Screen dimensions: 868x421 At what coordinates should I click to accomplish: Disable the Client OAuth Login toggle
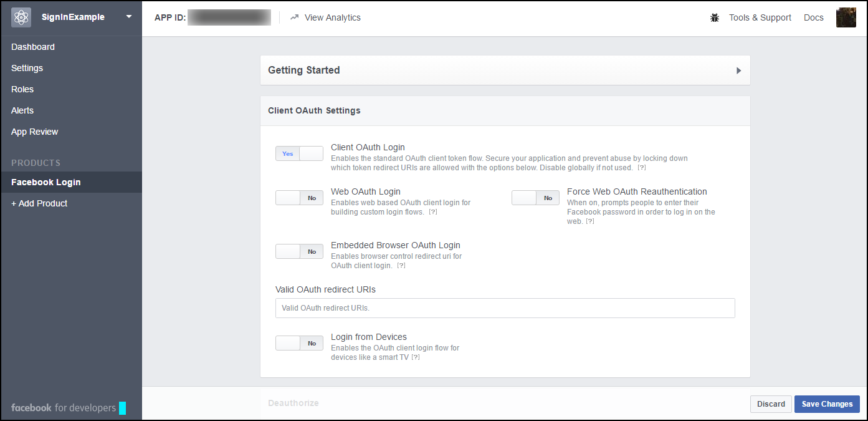point(299,153)
